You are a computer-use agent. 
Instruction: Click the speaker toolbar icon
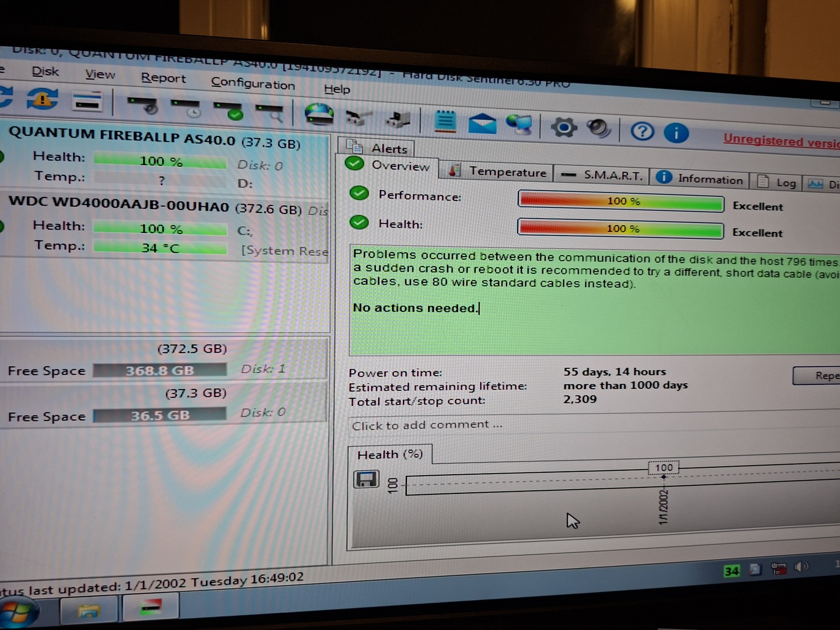599,128
